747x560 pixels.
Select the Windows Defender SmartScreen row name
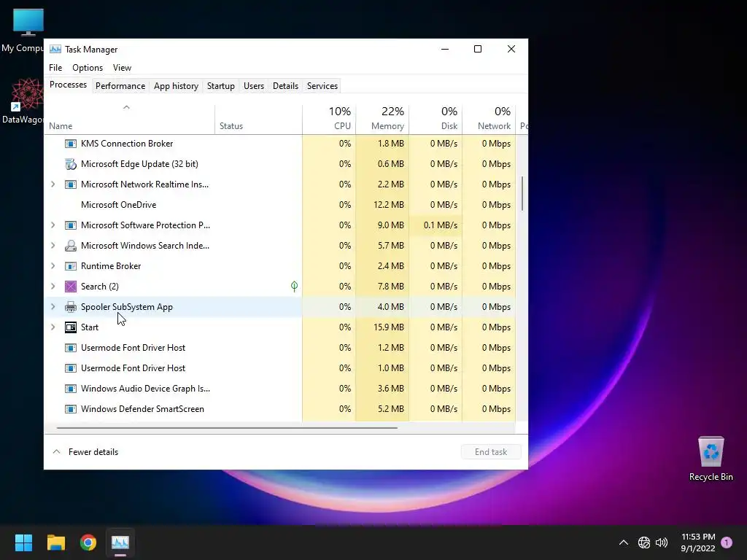point(142,409)
